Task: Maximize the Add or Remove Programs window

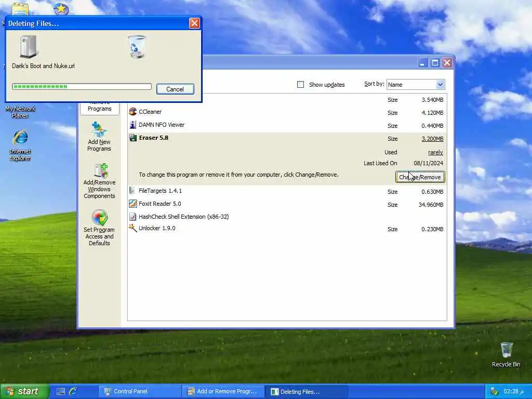Action: pyautogui.click(x=435, y=63)
